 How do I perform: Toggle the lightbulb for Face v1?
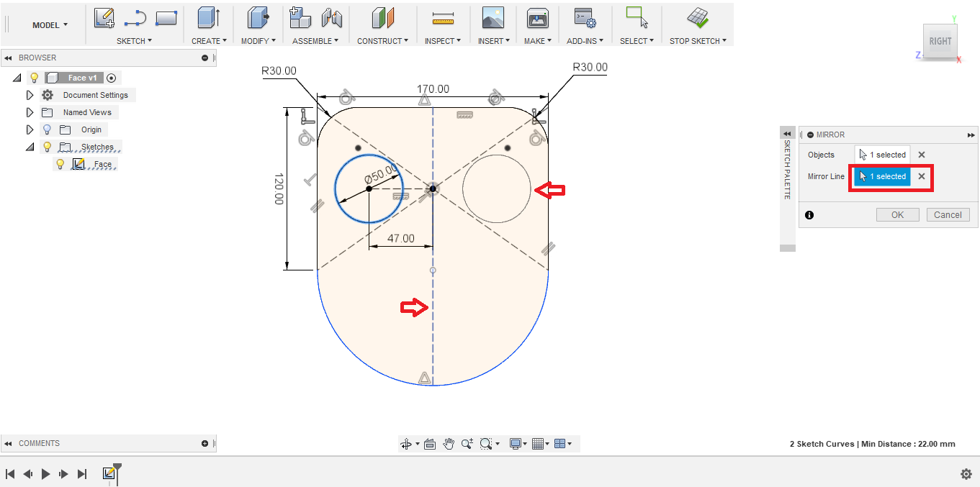coord(33,78)
